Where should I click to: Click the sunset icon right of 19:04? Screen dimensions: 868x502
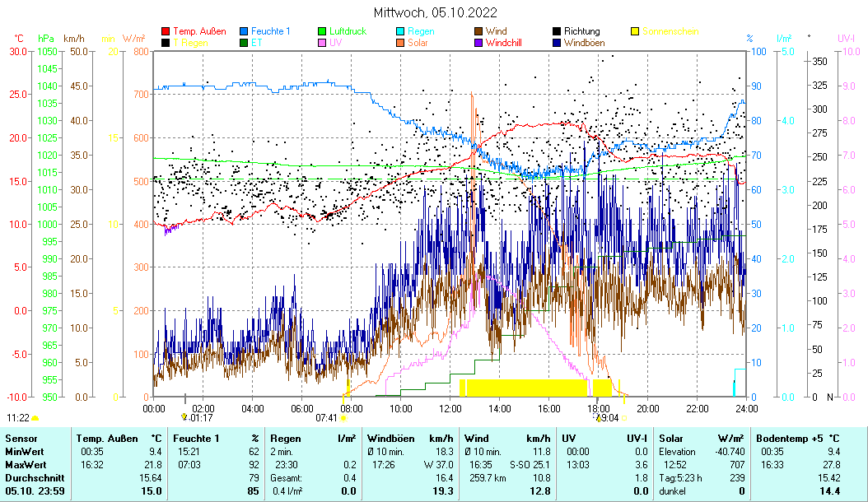point(624,418)
